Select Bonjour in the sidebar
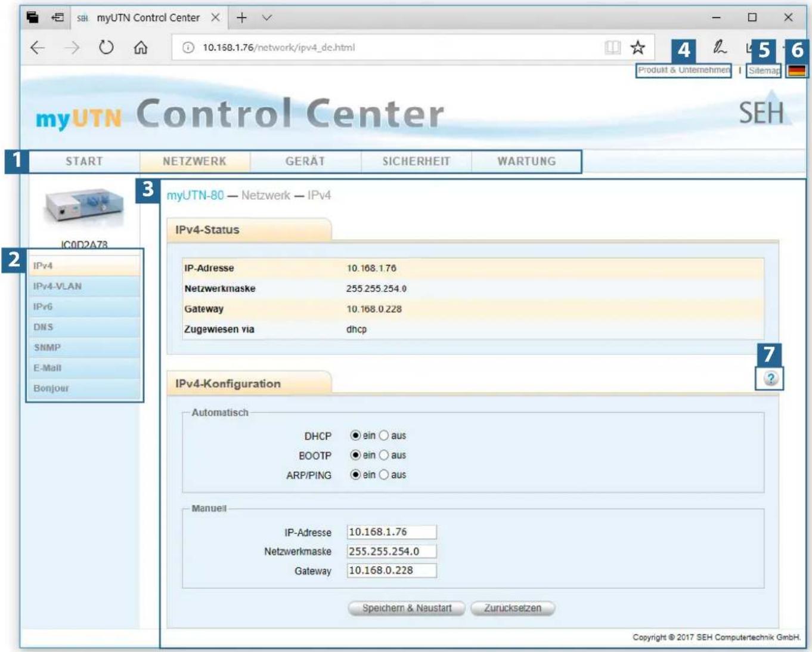 tap(84, 388)
